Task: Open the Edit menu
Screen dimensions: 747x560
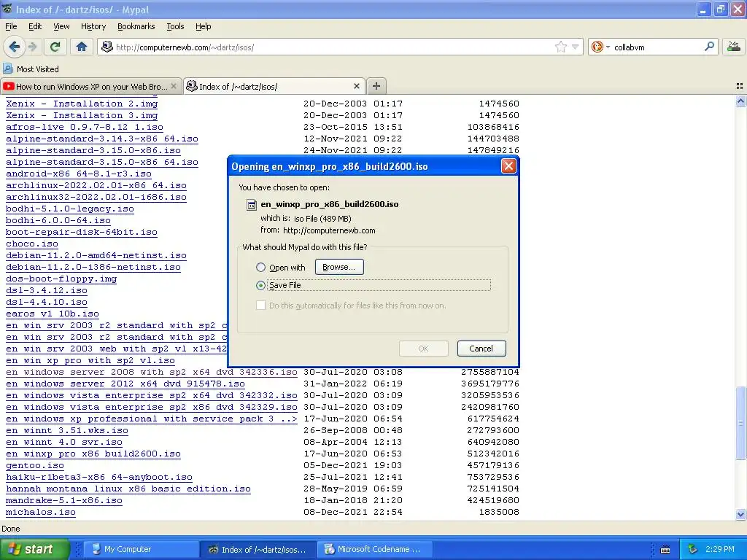Action: coord(35,26)
